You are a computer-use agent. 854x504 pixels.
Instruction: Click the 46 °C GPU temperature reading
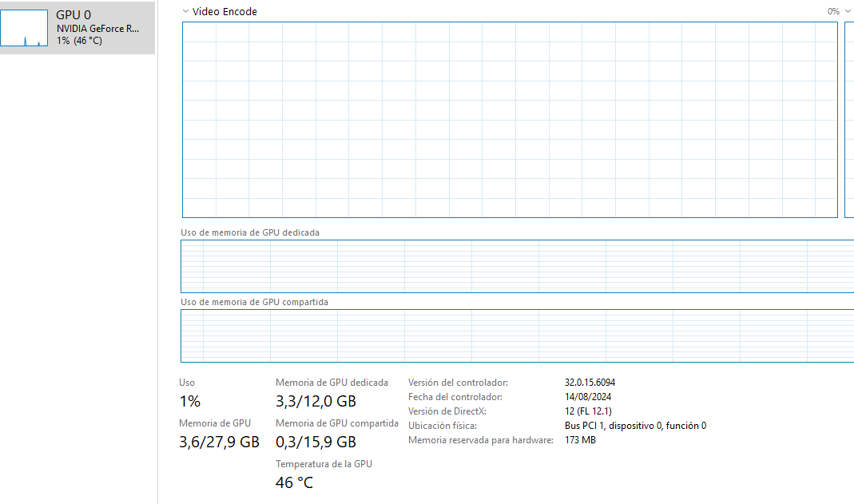click(294, 482)
